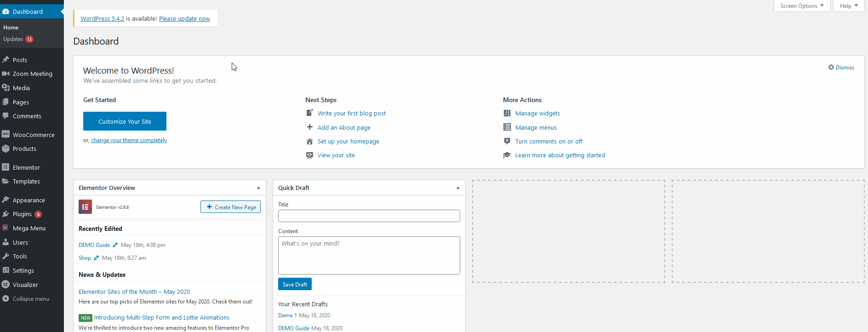Click the Mega Menu icon
Viewport: 868px width, 332px height.
pyautogui.click(x=6, y=228)
